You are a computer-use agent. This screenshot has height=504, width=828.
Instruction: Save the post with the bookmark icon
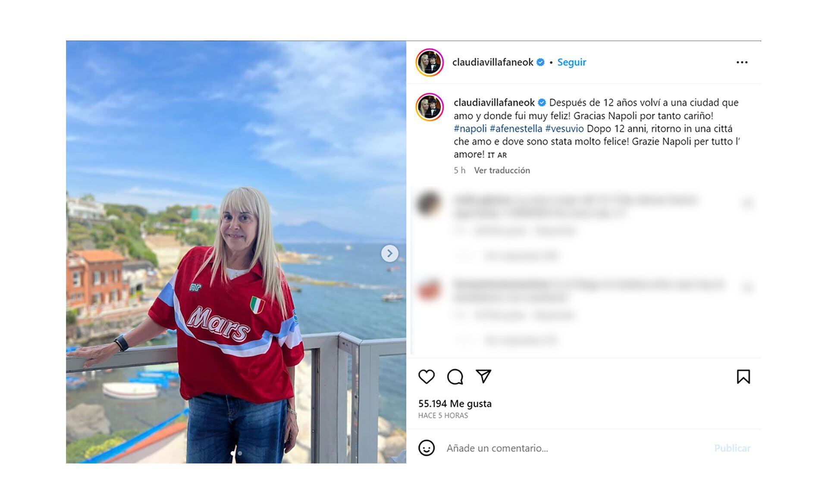(x=743, y=377)
